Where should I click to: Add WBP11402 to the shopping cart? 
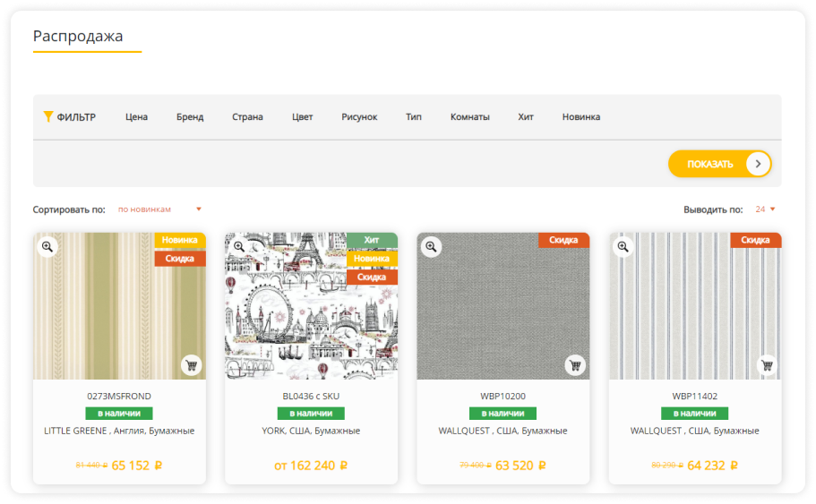click(766, 364)
